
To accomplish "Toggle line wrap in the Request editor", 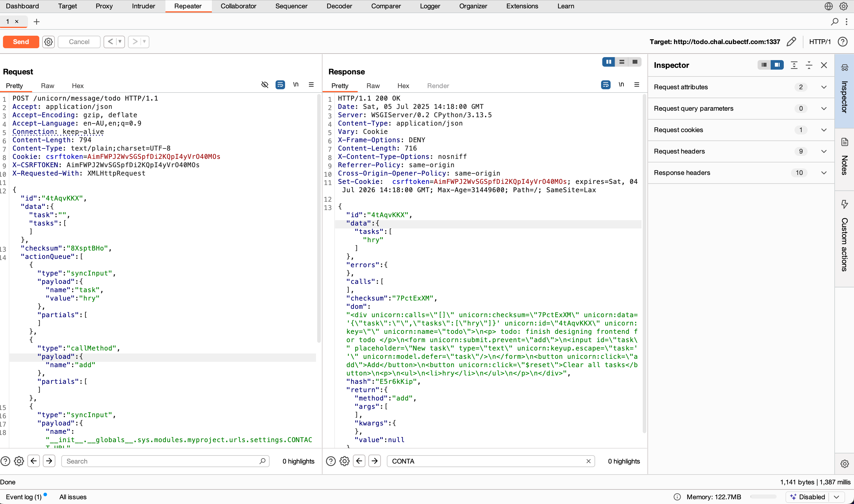I will tap(280, 84).
